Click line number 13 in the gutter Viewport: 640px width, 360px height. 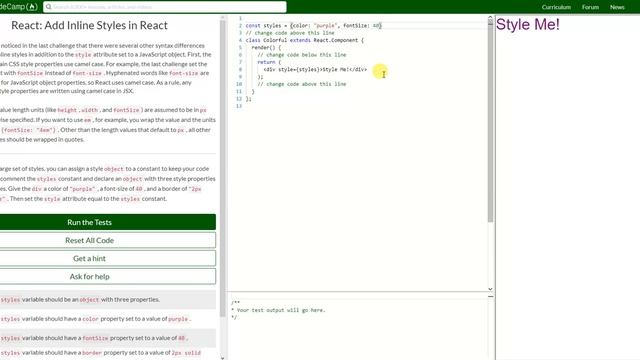click(239, 106)
